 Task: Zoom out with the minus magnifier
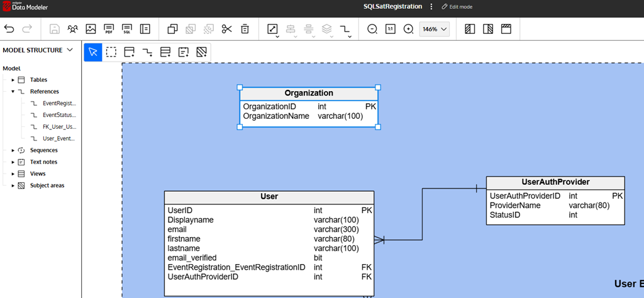point(372,29)
